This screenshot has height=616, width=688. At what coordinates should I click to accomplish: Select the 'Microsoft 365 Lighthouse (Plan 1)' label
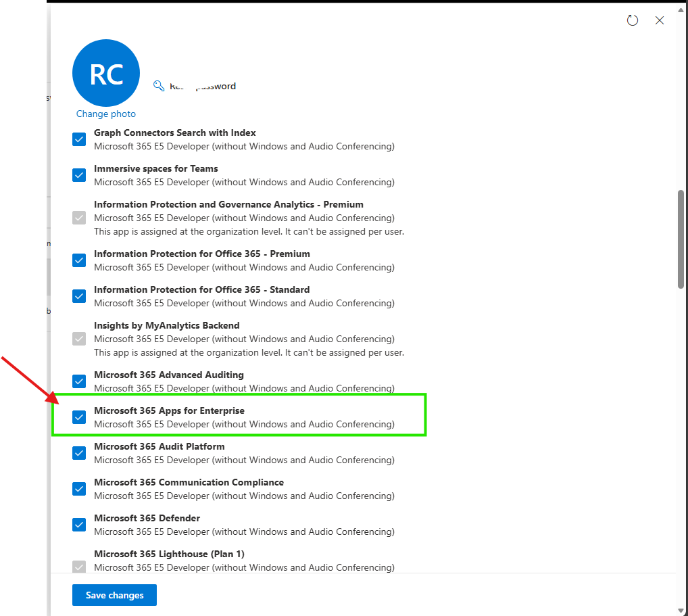pyautogui.click(x=169, y=554)
